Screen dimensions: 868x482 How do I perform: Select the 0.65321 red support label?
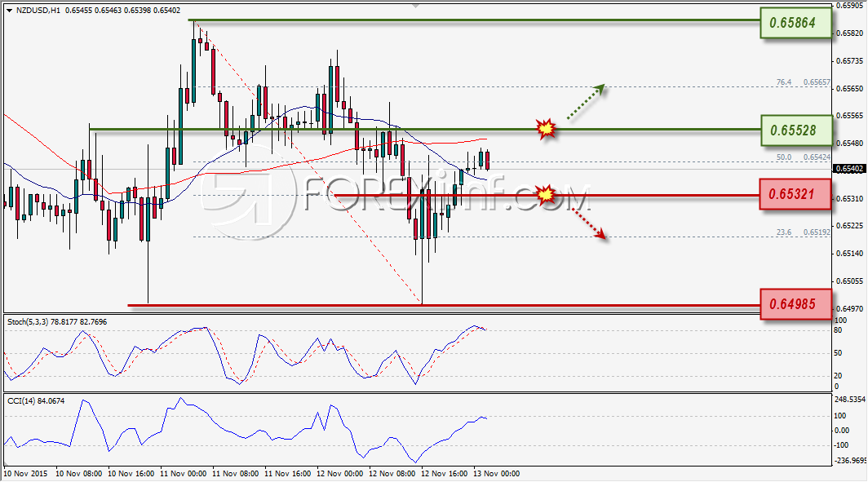click(x=795, y=194)
